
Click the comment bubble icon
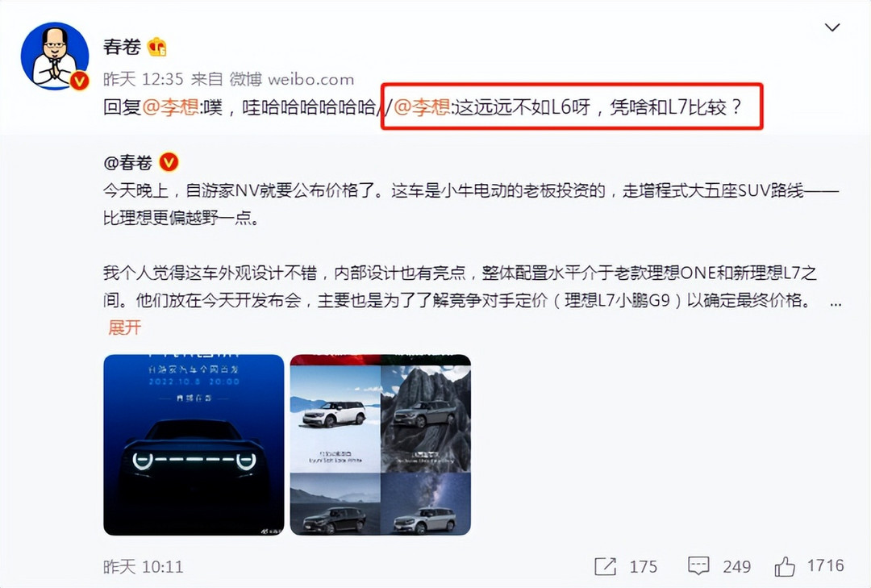(x=698, y=565)
